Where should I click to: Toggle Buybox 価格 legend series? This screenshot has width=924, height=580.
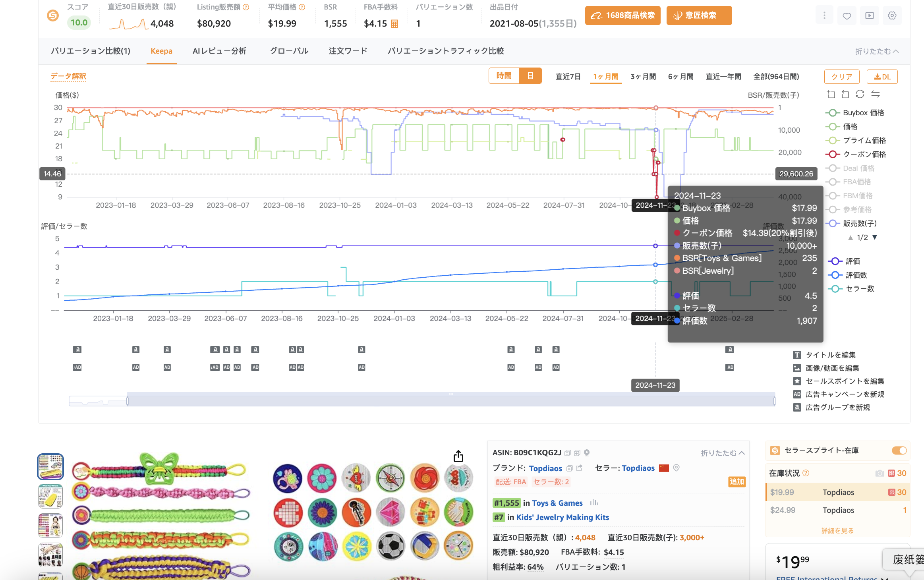tap(855, 113)
